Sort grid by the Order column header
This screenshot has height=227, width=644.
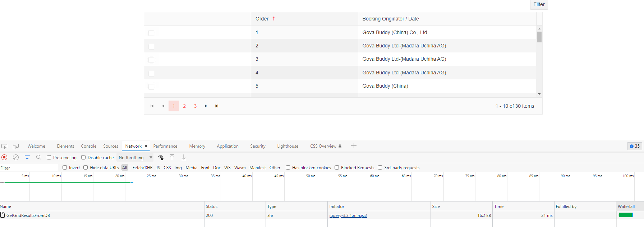(x=262, y=19)
